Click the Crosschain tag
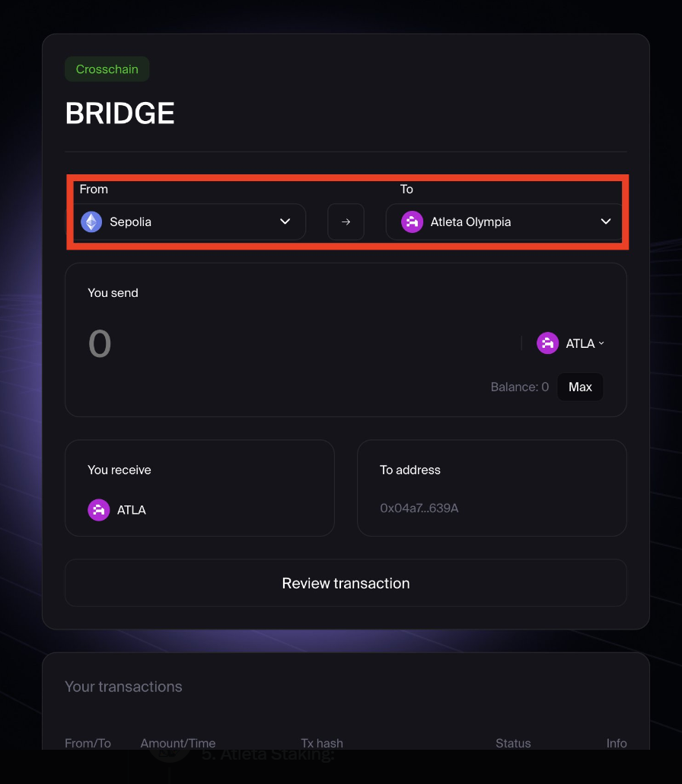This screenshot has height=784, width=682. point(107,69)
